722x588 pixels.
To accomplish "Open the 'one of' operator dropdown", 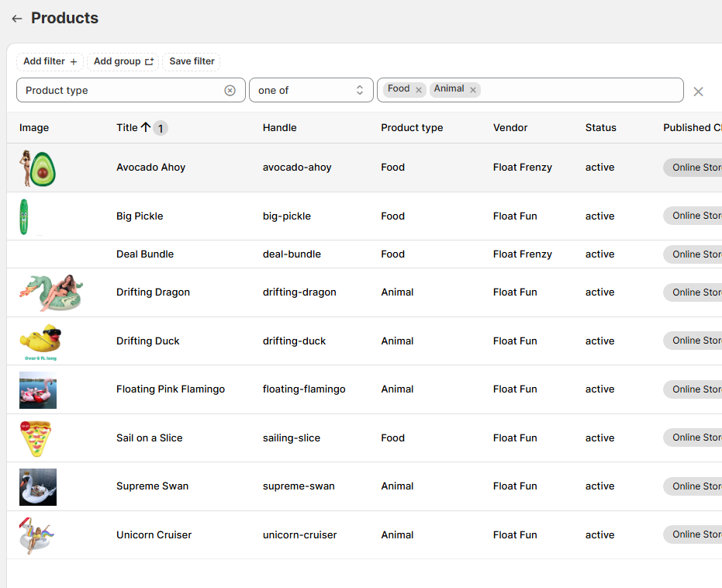I will (310, 90).
